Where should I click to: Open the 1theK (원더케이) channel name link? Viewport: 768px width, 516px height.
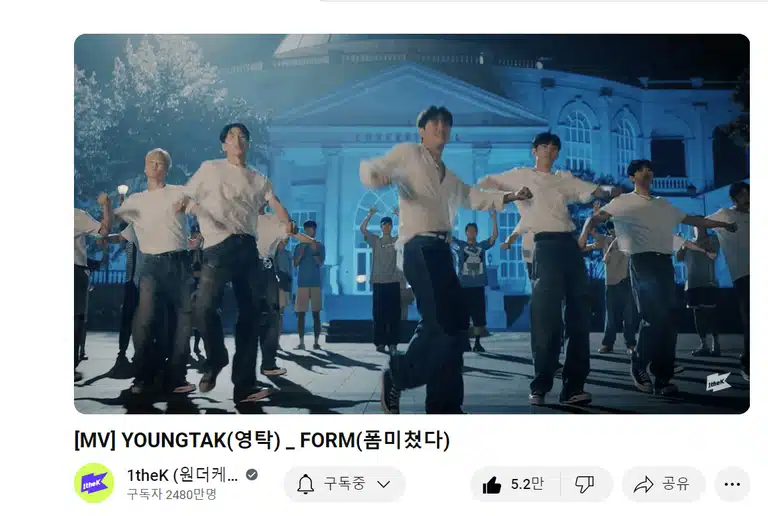coord(183,475)
